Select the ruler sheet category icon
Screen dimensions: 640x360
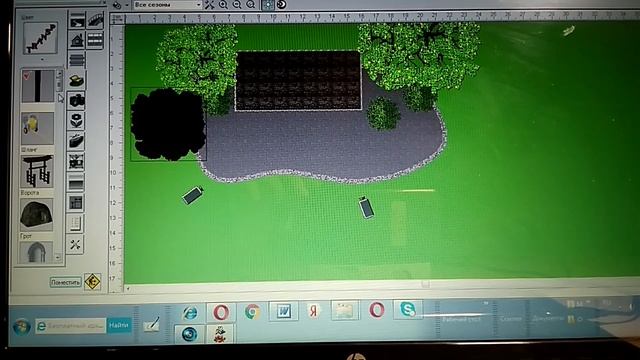pos(75,224)
